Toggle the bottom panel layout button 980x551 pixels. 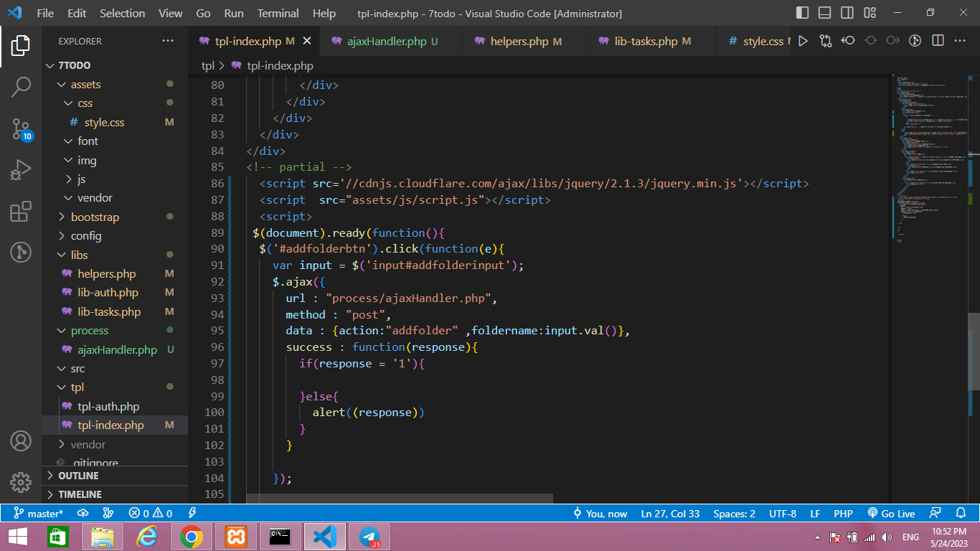tap(825, 13)
